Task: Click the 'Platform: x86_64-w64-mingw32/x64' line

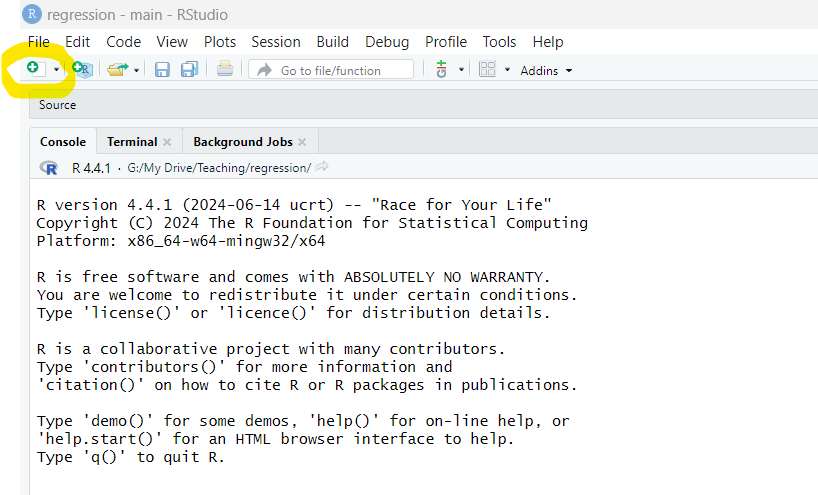Action: pyautogui.click(x=181, y=241)
